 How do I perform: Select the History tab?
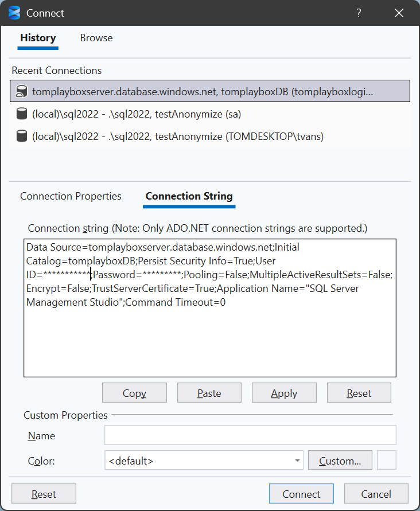(38, 38)
